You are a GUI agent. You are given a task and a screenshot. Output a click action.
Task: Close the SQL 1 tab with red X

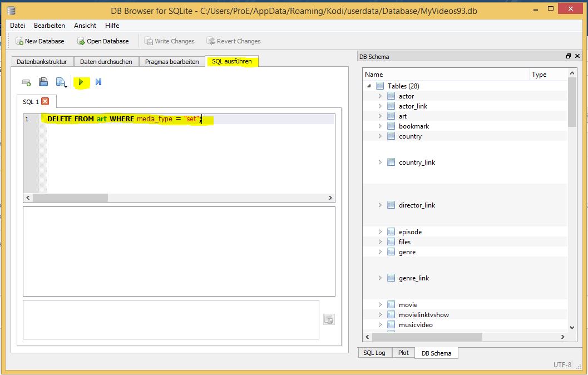[46, 101]
